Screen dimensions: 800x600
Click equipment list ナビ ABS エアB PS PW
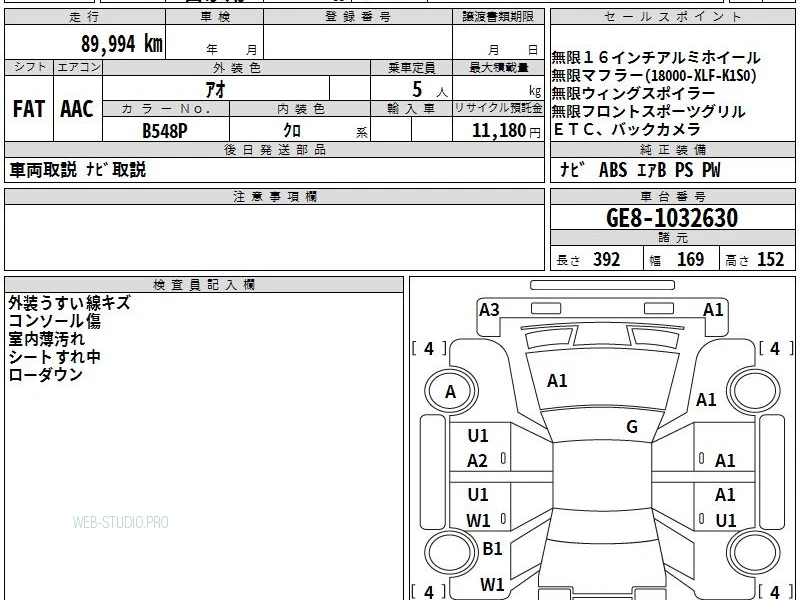click(x=640, y=170)
